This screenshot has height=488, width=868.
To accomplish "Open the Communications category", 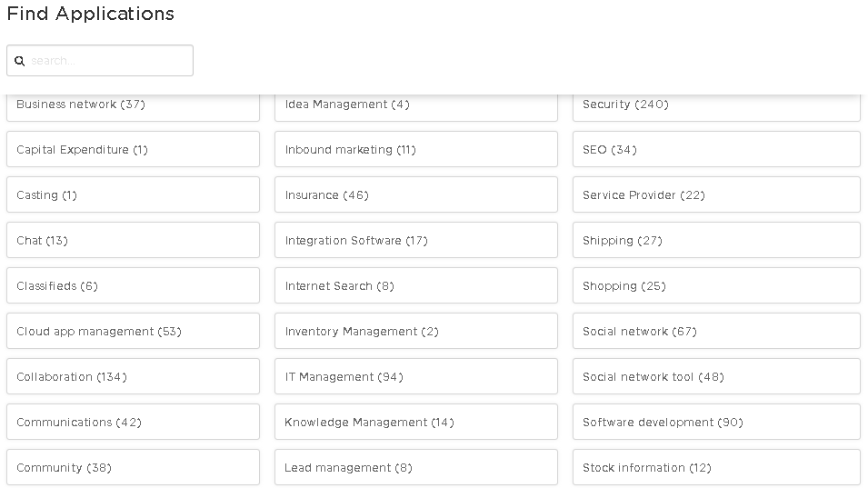I will 133,423.
